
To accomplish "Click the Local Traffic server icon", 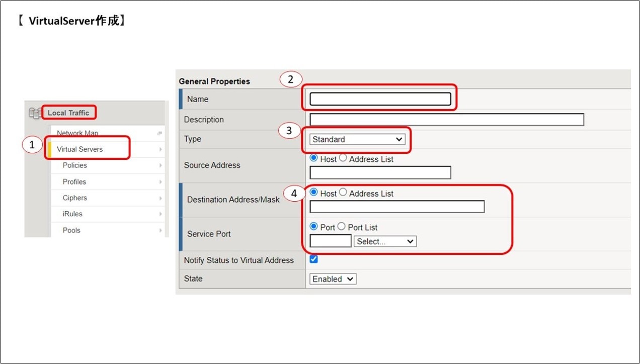I will point(34,114).
